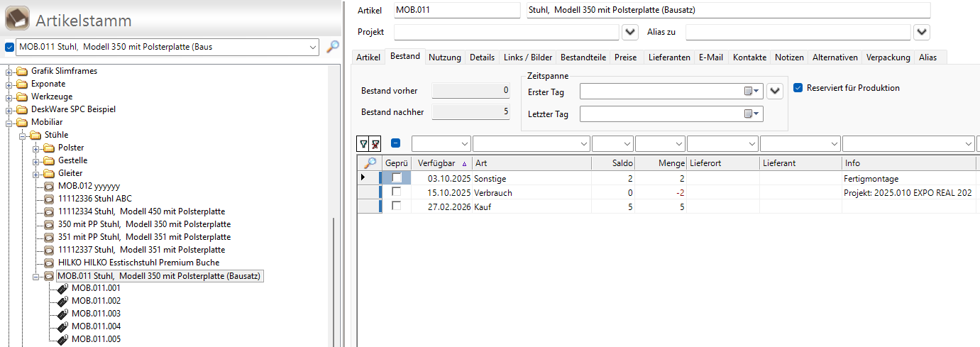The width and height of the screenshot is (980, 347).
Task: Select serial tag item MOB.011.003
Action: tap(96, 314)
